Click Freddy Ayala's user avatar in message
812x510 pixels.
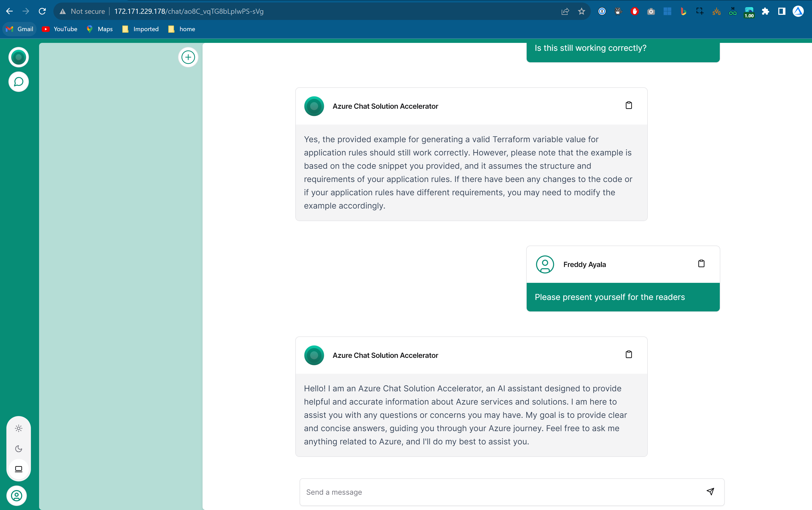[545, 264]
